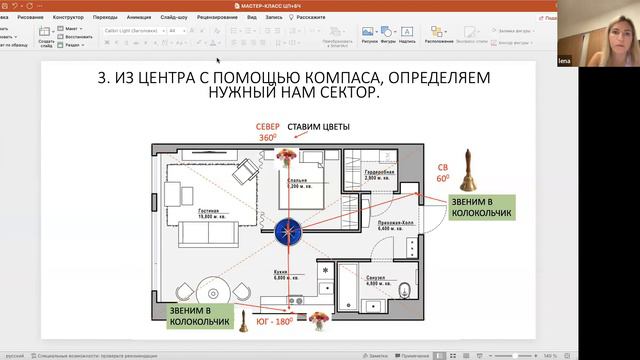Insert a text box with Надпись
This screenshot has width=640, height=360.
pos(407,34)
